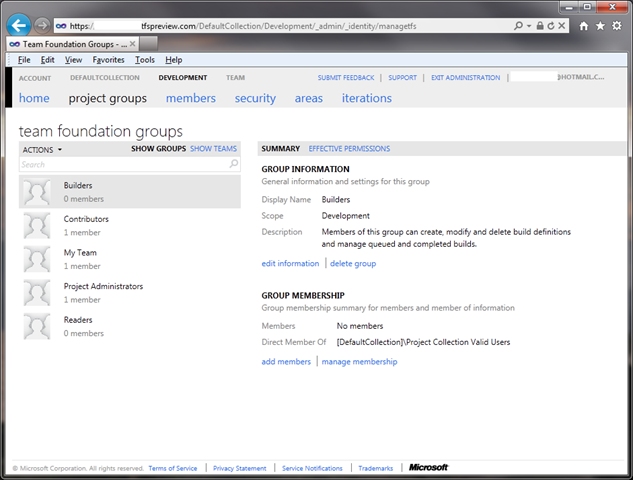
Task: Switch to Effective Permissions tab
Action: point(349,149)
